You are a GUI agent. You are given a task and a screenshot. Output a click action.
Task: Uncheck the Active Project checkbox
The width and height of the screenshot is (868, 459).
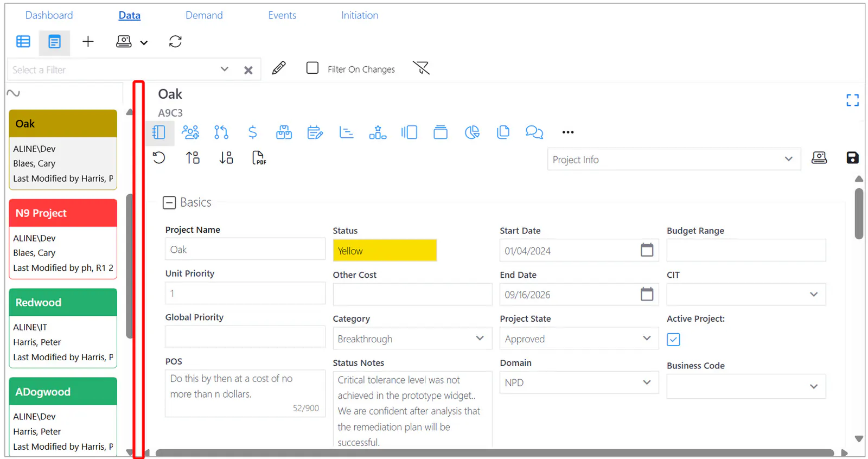point(673,340)
